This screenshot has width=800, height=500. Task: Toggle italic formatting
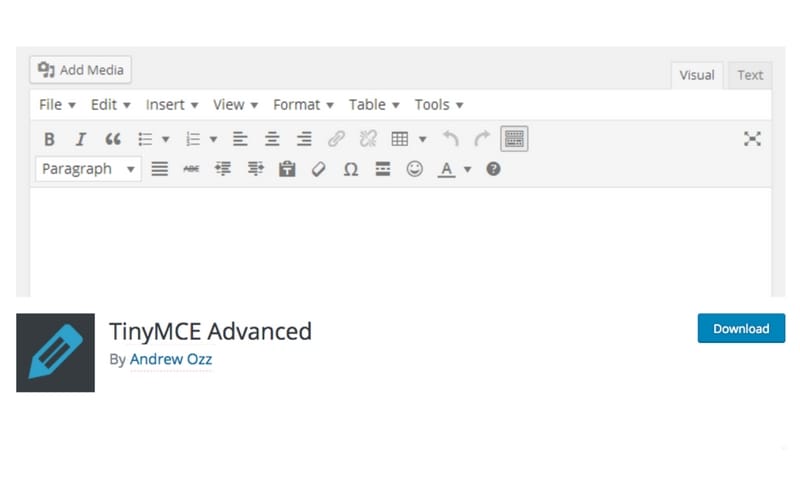(81, 139)
